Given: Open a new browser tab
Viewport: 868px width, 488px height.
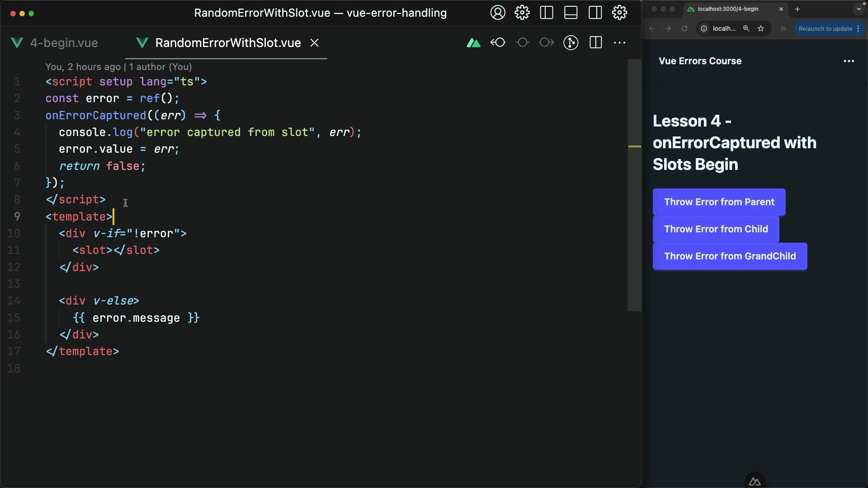Looking at the screenshot, I should point(797,9).
